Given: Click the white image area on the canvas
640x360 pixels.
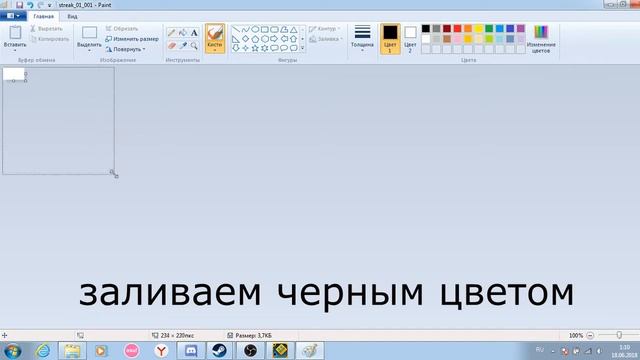Looking at the screenshot, I should coord(13,74).
